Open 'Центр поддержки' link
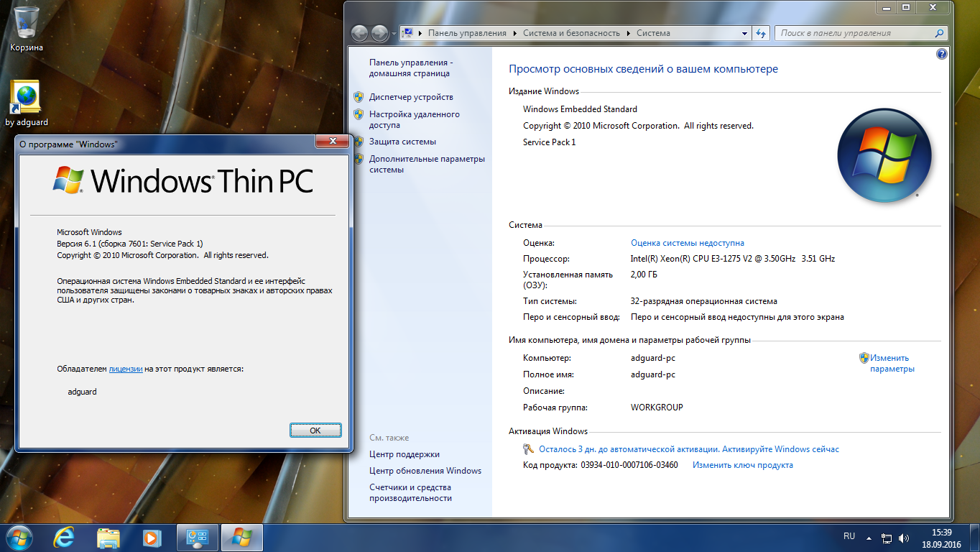The image size is (980, 552). (405, 454)
